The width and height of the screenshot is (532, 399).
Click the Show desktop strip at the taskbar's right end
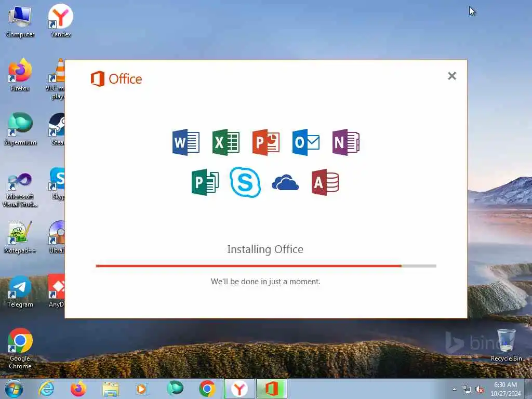[x=528, y=389]
